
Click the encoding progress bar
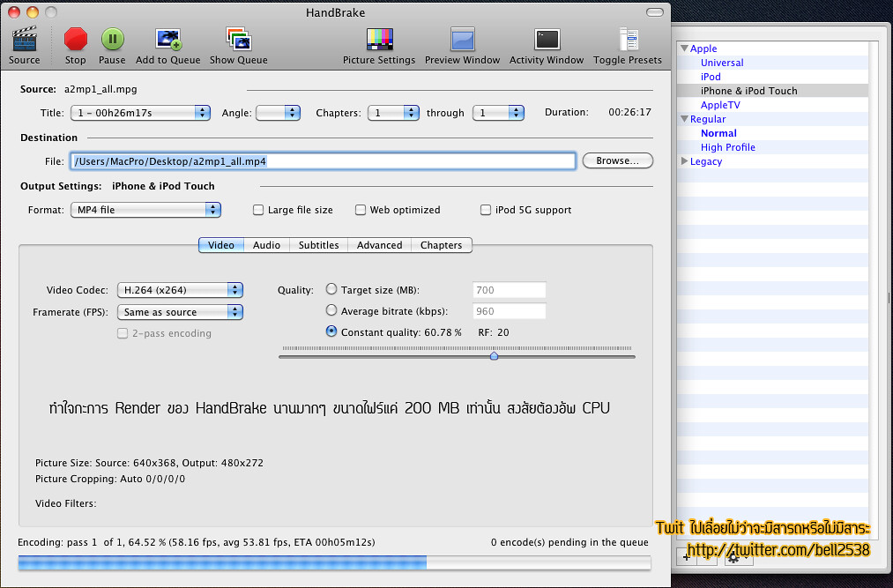(x=334, y=563)
